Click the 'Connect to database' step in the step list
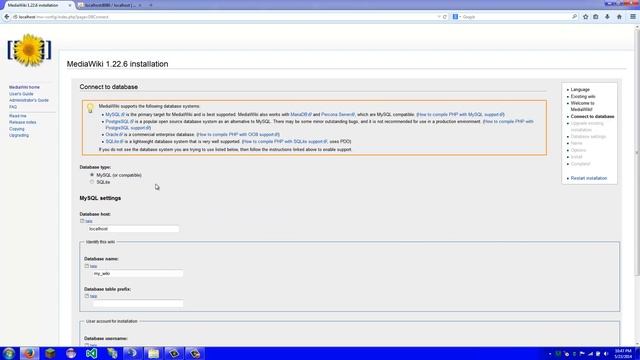This screenshot has width=640, height=360. [x=592, y=117]
